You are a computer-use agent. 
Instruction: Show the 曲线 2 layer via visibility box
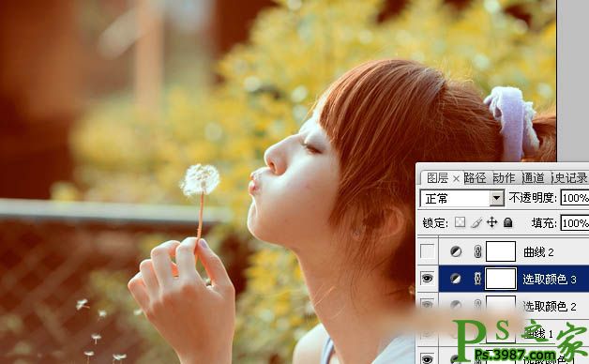click(x=427, y=251)
